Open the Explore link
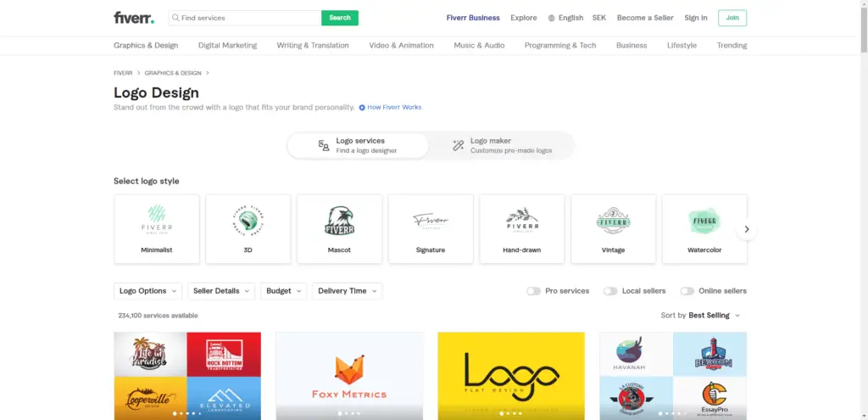The height and width of the screenshot is (420, 868). [524, 18]
